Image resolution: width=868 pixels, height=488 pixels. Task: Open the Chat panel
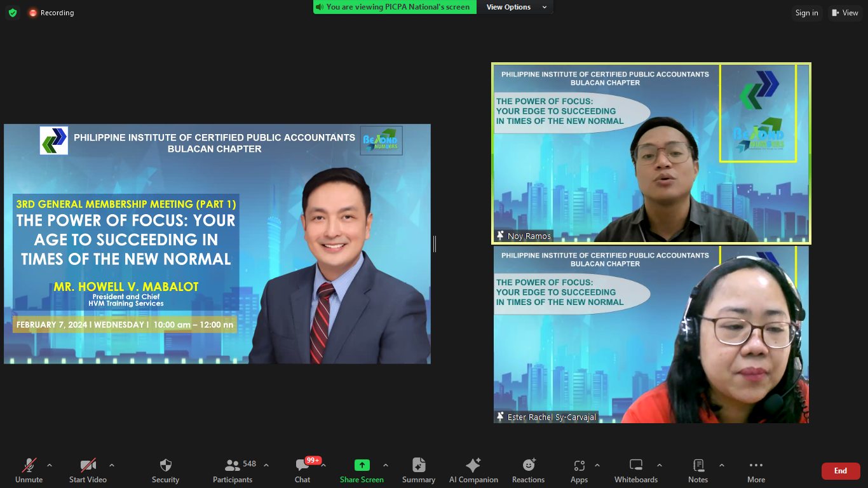pos(302,471)
